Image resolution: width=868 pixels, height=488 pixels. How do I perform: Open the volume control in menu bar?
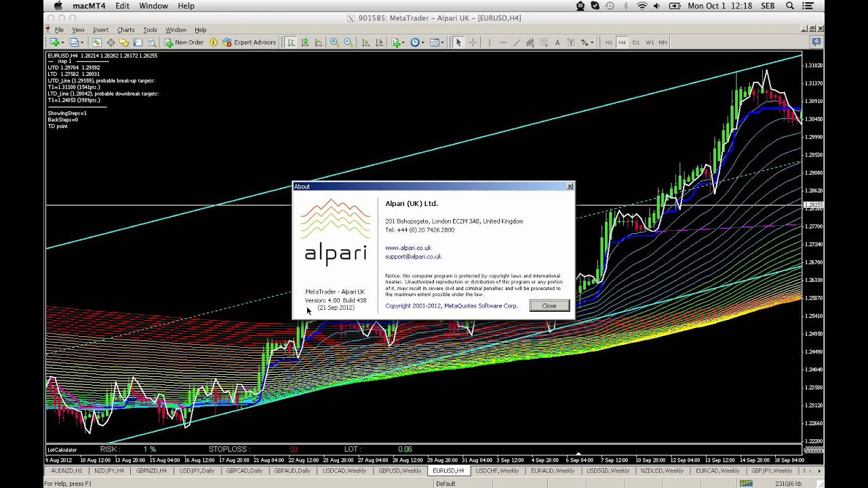click(656, 5)
